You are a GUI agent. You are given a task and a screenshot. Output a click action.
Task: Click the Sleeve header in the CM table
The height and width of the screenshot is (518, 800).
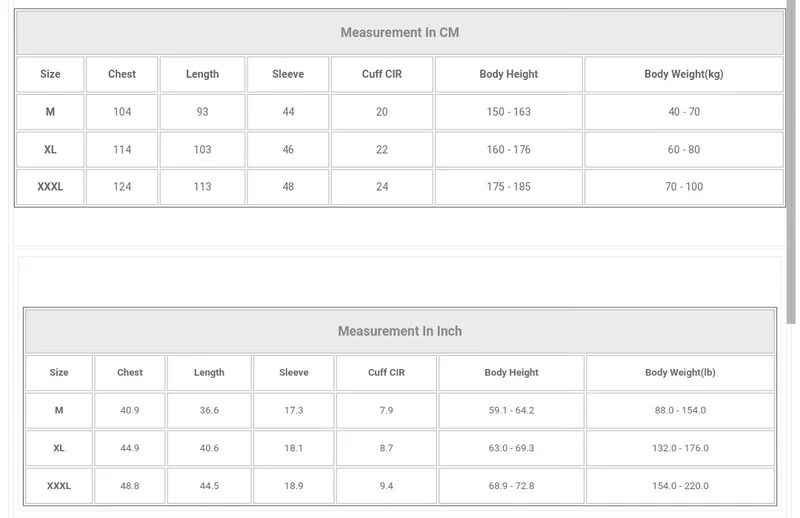(288, 74)
